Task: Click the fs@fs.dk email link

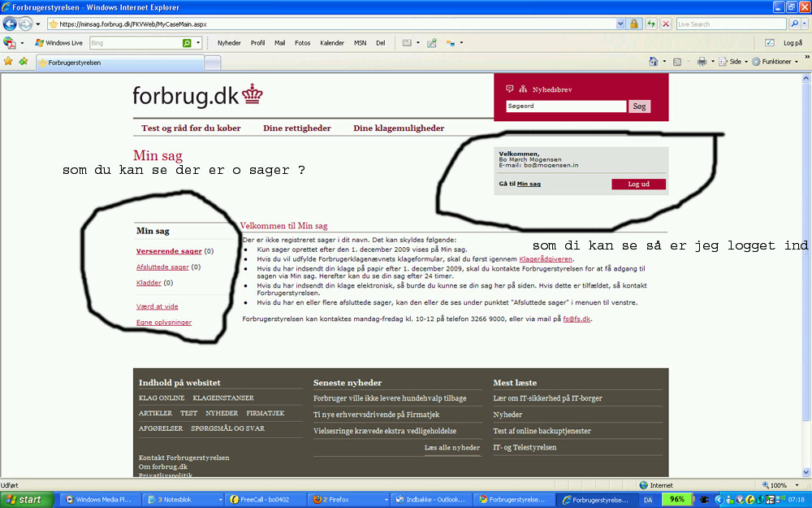Action: tap(577, 319)
